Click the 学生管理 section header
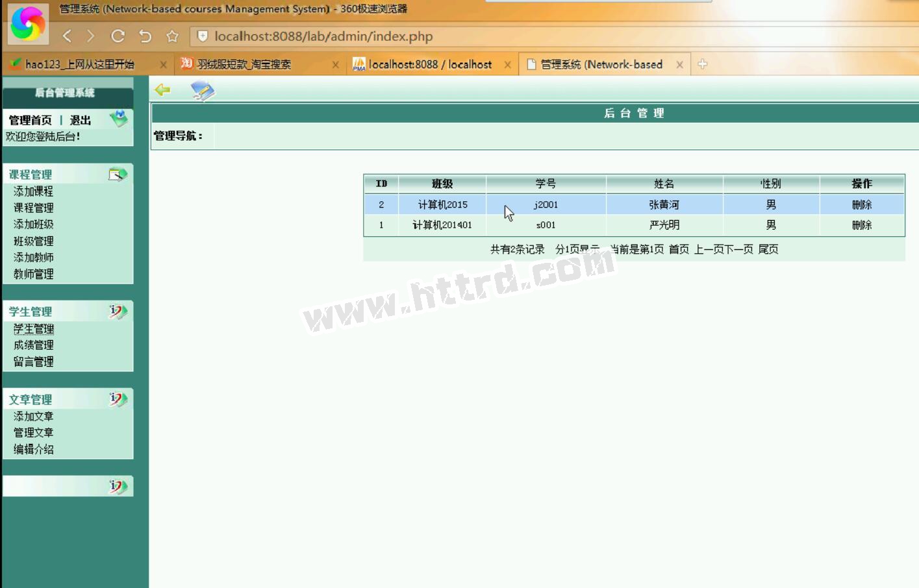 [31, 312]
